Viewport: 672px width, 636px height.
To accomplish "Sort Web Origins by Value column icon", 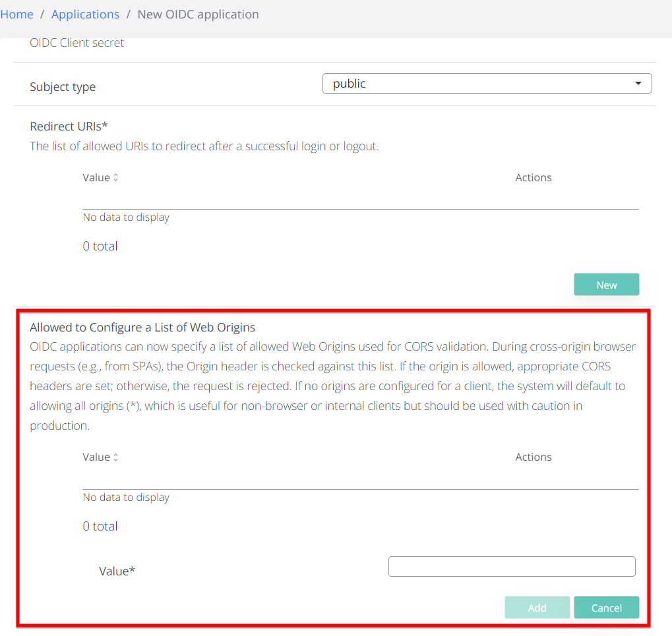I will click(116, 457).
